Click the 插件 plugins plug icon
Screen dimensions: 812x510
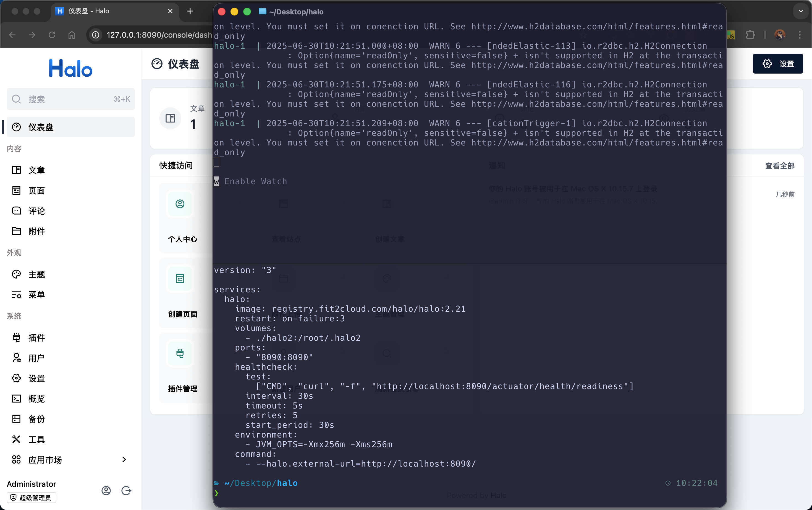[x=16, y=338]
